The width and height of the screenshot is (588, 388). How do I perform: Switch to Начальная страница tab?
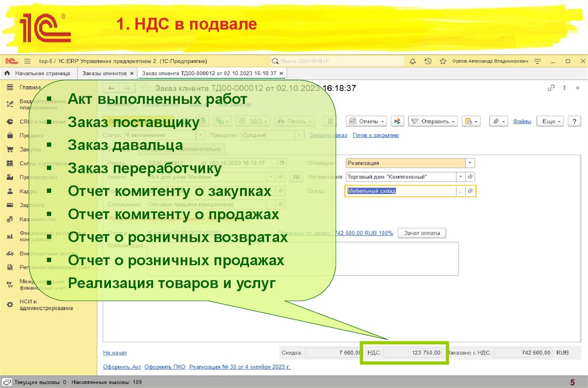coord(39,73)
